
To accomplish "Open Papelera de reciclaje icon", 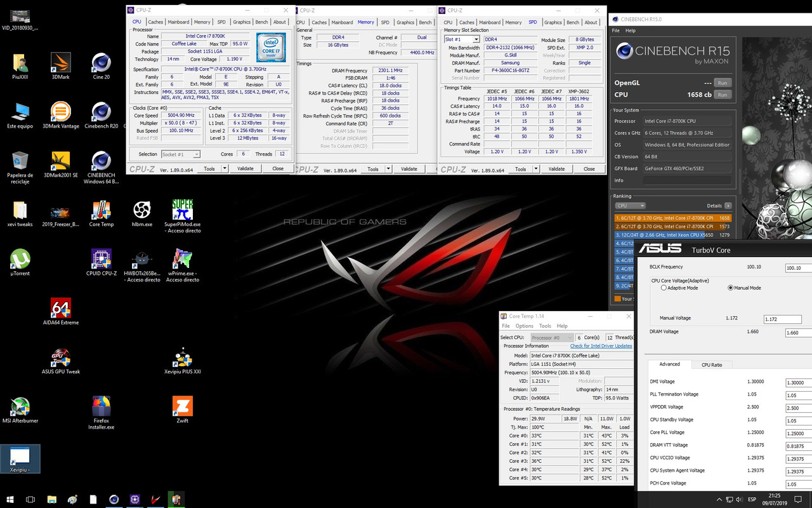I will coord(20,168).
